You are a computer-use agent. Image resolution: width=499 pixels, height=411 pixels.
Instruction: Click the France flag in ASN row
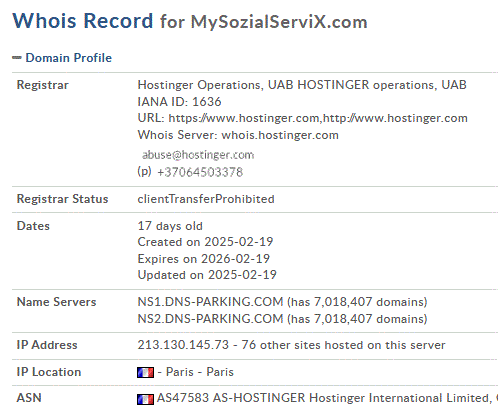point(145,399)
